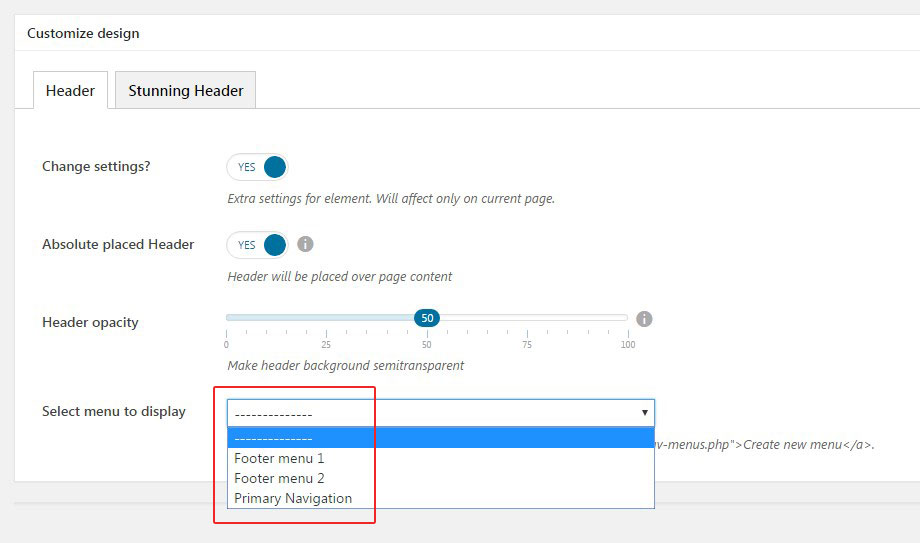Click the Select menu to display label
Image resolution: width=920 pixels, height=543 pixels.
pos(114,411)
